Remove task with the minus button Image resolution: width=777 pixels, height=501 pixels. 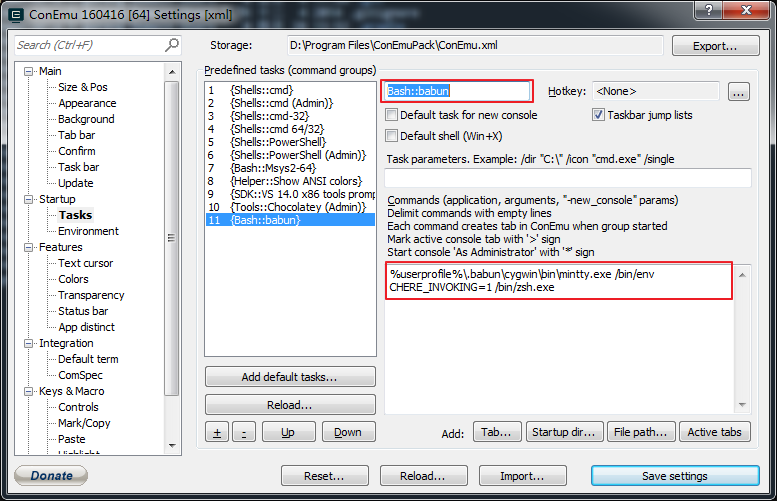(x=244, y=432)
